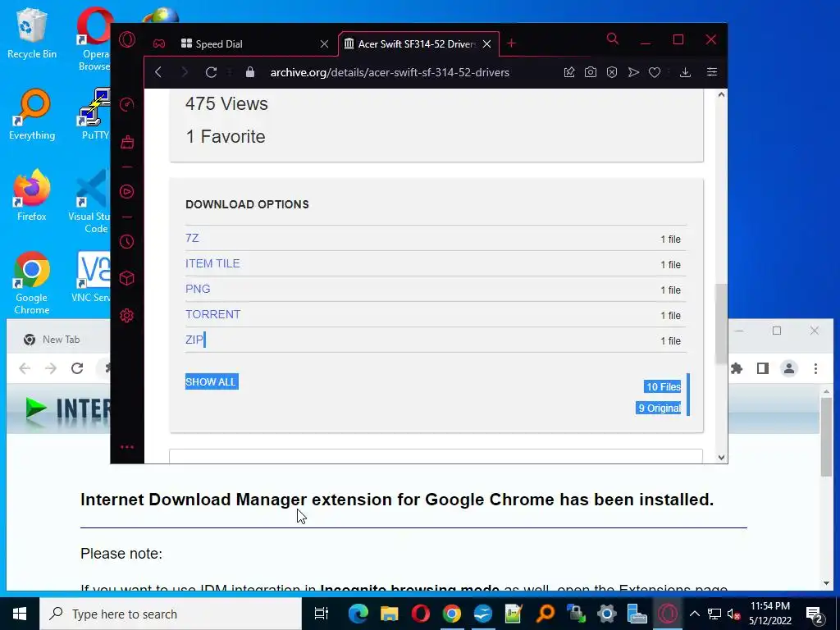Open the My Flow send icon
Screen dimensions: 840x630
(633, 72)
